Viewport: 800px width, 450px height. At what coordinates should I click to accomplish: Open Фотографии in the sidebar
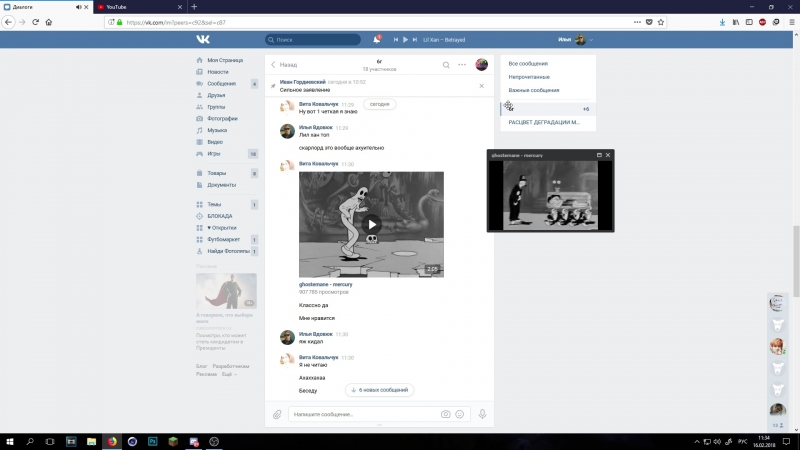click(222, 118)
